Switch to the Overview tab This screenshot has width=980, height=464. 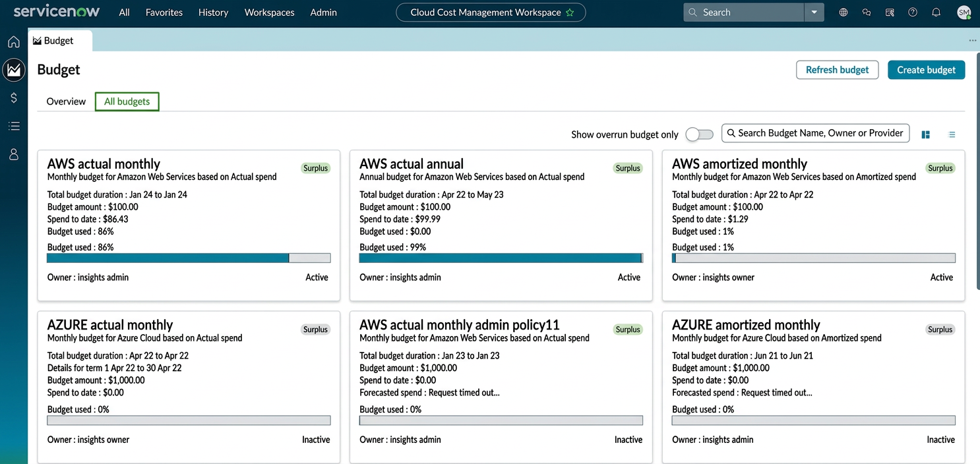coord(66,101)
